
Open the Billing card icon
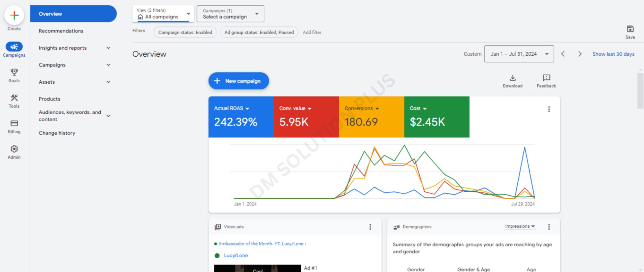(x=14, y=123)
